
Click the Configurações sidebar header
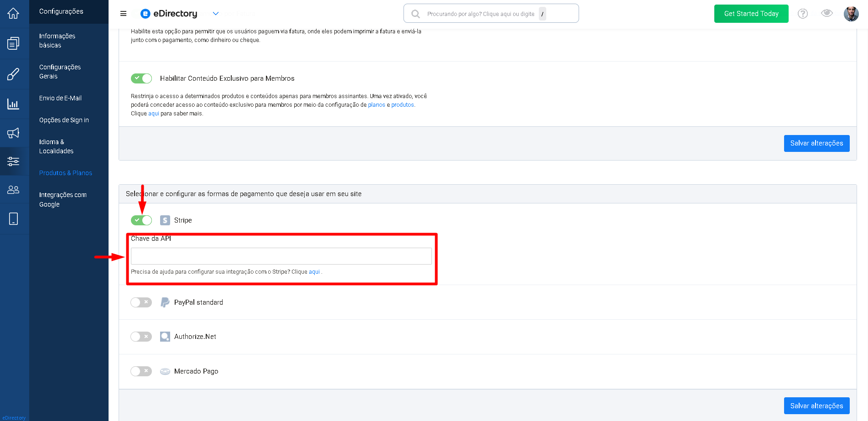click(x=61, y=11)
